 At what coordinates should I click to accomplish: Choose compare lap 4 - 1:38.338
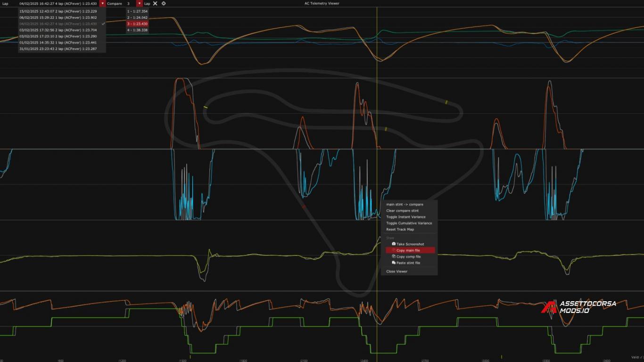coord(137,30)
